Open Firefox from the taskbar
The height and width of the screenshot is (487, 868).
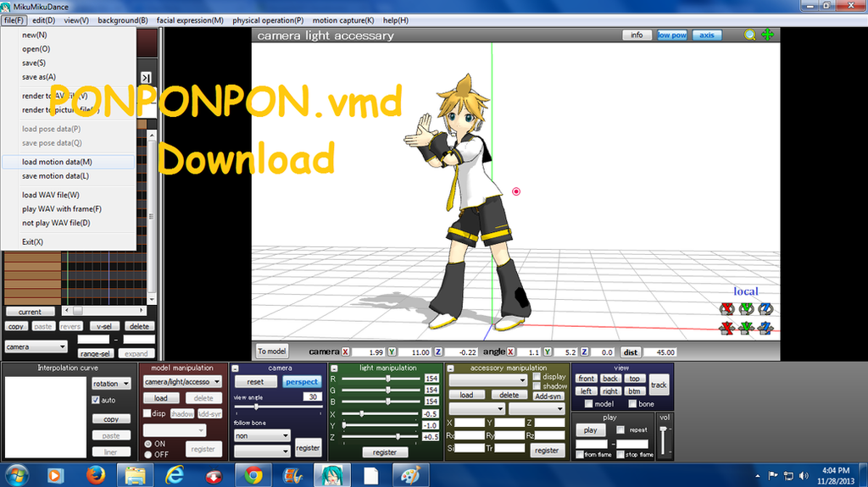click(96, 475)
